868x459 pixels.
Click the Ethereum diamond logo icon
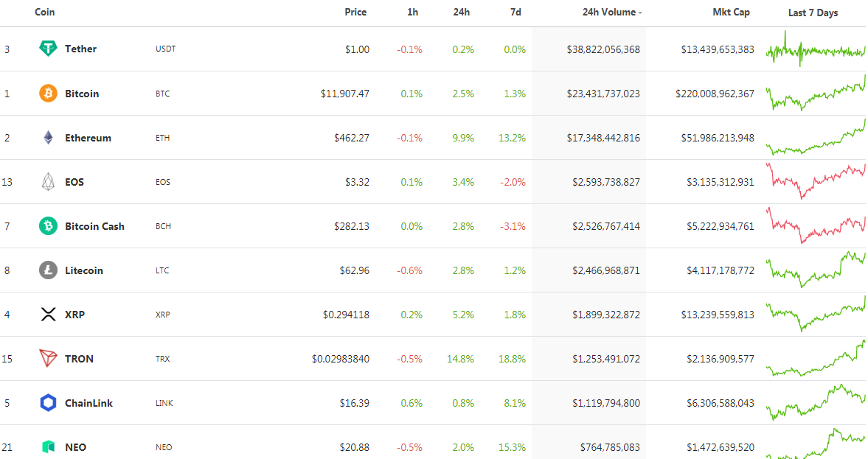(48, 138)
